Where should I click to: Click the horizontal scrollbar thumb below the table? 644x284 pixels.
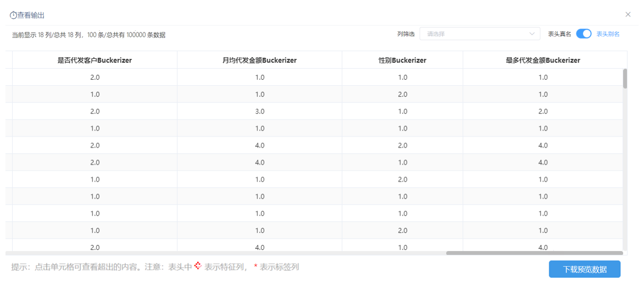[534, 253]
